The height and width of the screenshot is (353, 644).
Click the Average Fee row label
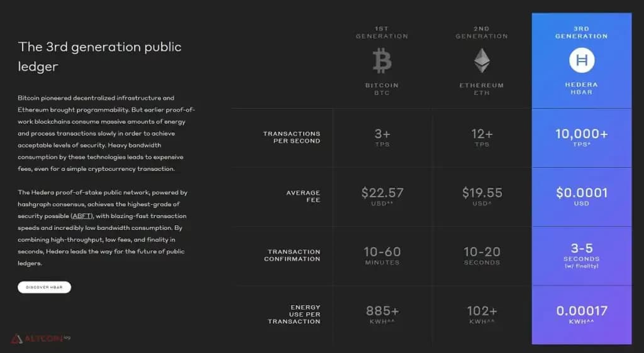click(303, 197)
